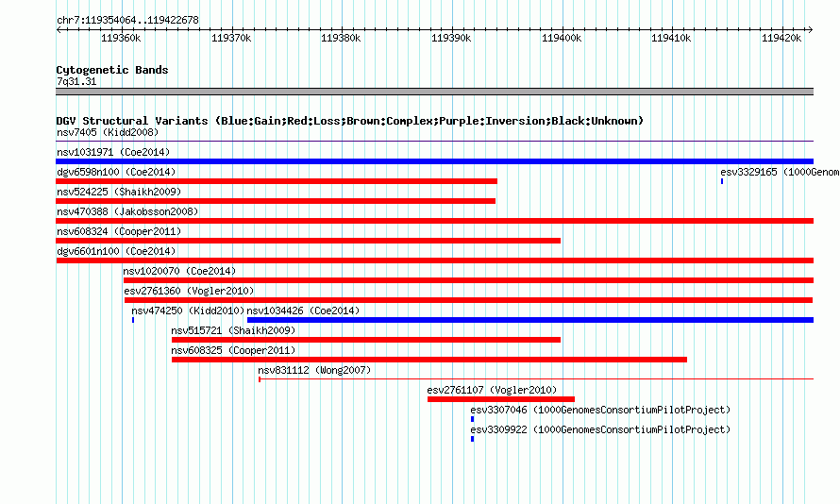
Task: Click the 119390k ruler tick label
Action: 451,38
